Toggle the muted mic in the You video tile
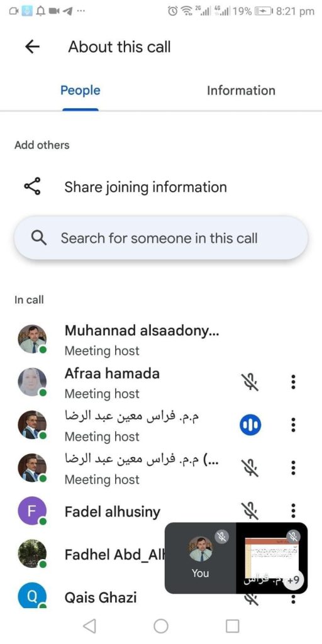 222,536
